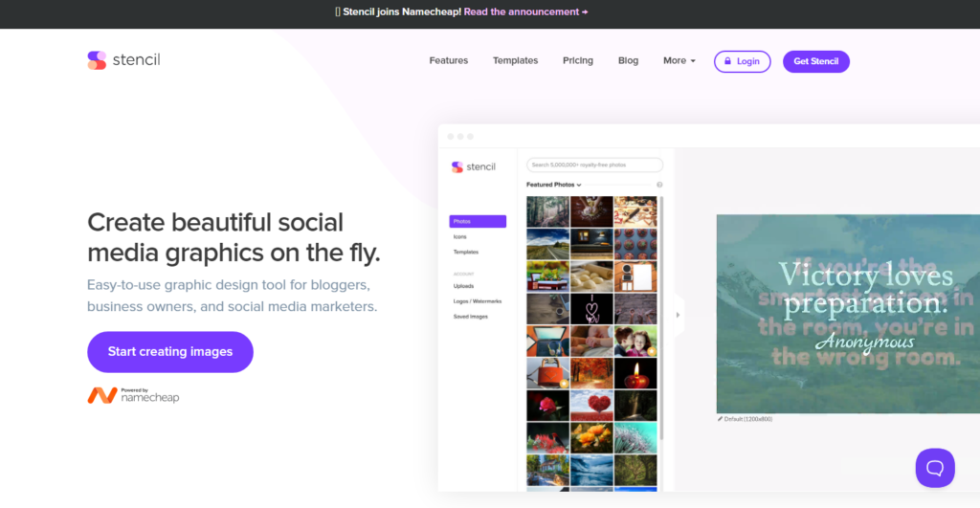The image size is (980, 508).
Task: Select the forest path photo thumbnail
Action: [x=547, y=211]
